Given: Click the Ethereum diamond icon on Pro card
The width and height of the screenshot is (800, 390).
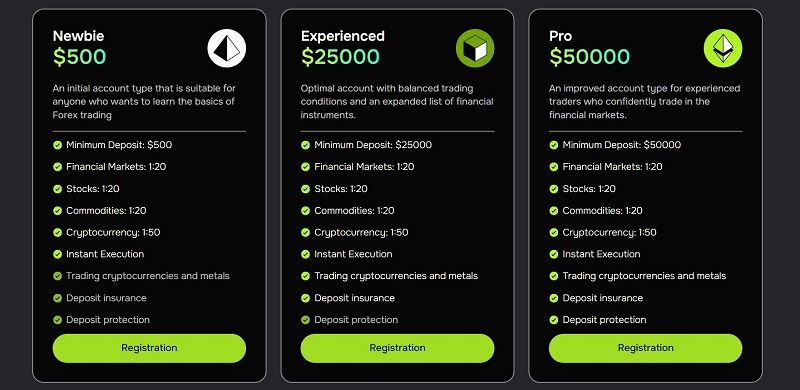Looking at the screenshot, I should coord(723,48).
